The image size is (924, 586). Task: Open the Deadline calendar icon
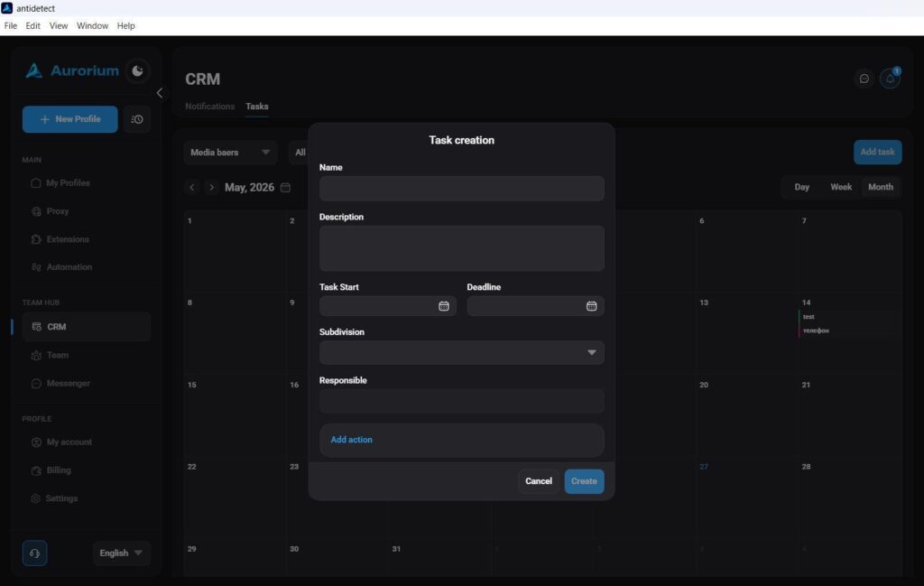point(592,306)
